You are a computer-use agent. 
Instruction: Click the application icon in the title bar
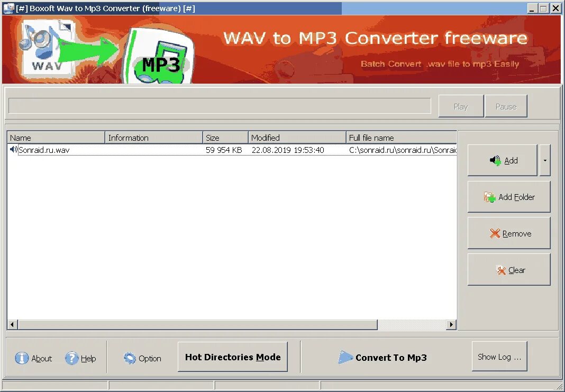[8, 8]
